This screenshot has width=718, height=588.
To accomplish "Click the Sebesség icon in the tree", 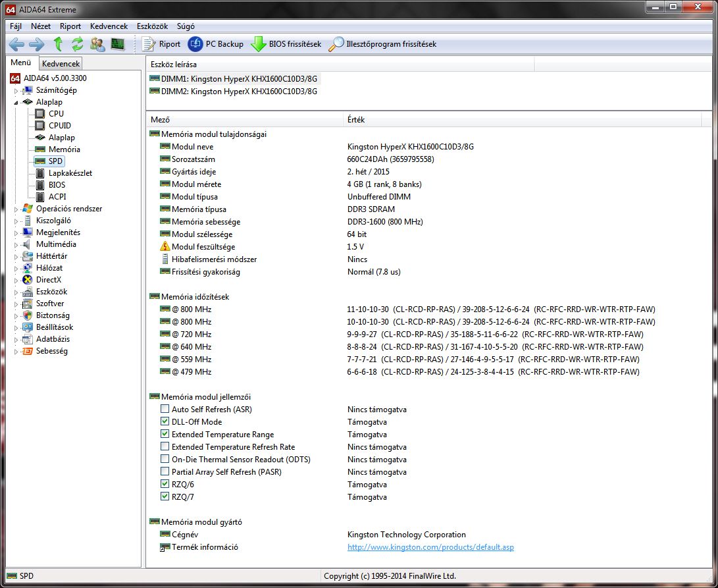I will 28,351.
